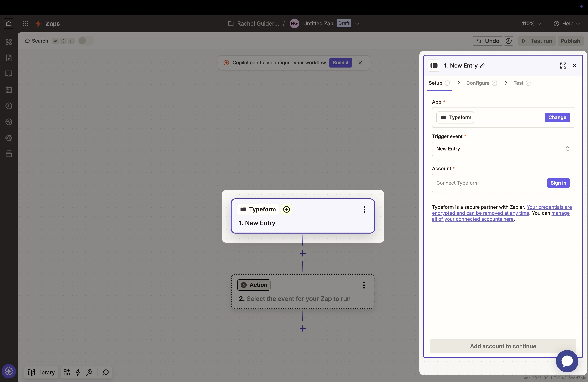Add a step after the Action
588x382 pixels.
point(303,328)
